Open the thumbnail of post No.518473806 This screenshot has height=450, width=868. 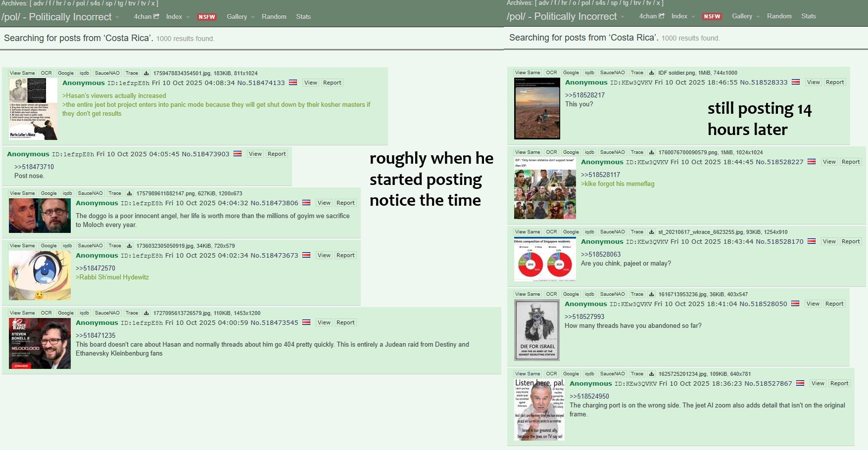tap(40, 216)
